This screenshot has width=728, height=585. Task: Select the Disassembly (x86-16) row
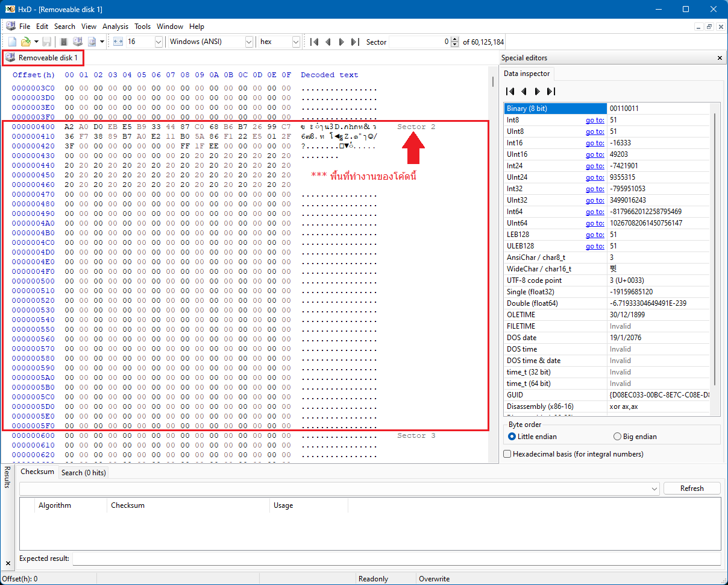[606, 406]
